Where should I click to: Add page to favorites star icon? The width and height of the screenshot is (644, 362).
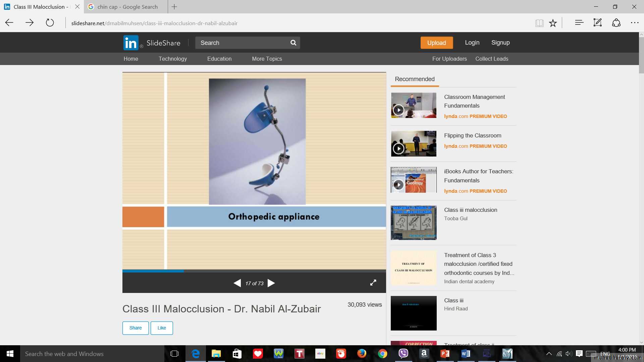[553, 23]
